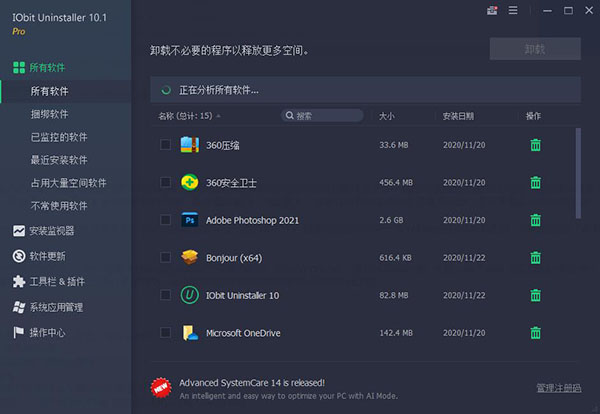Screen dimensions: 600x414
Task: Open the 操作中心 section label
Action: pos(47,333)
